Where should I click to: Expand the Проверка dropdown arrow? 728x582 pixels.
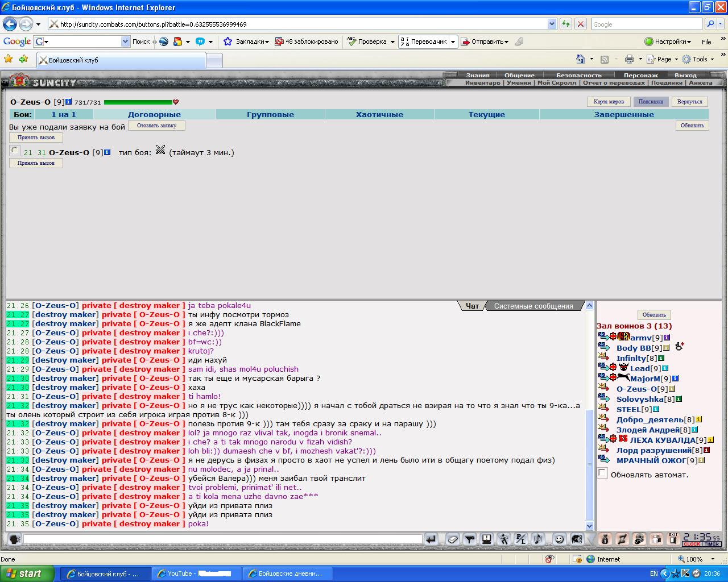pyautogui.click(x=392, y=41)
